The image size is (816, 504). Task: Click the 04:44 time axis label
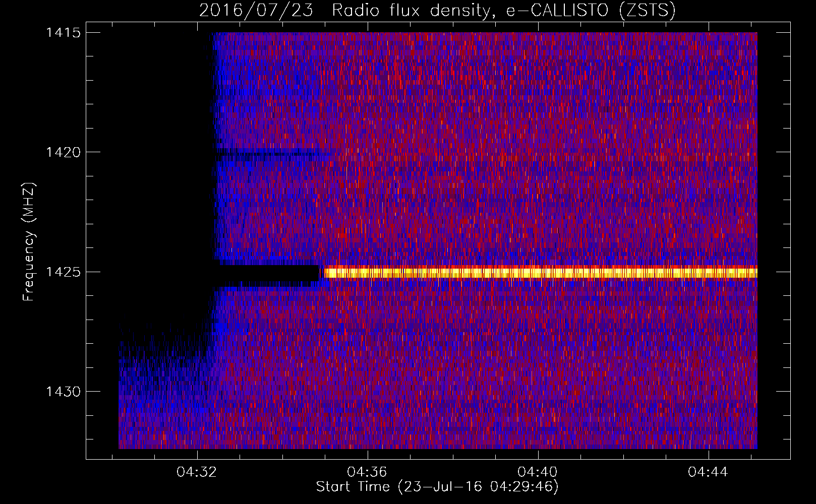click(708, 472)
